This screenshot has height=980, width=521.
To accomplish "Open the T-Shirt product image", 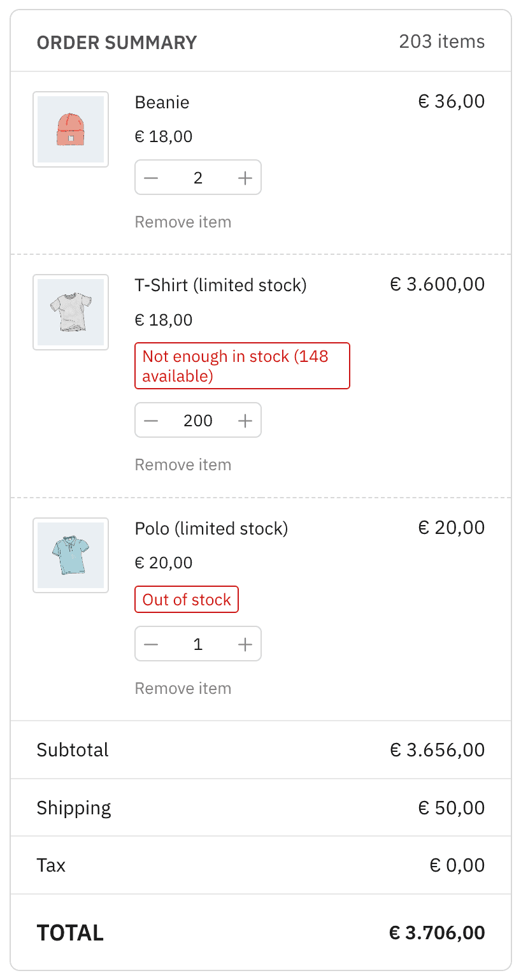I will tap(70, 312).
